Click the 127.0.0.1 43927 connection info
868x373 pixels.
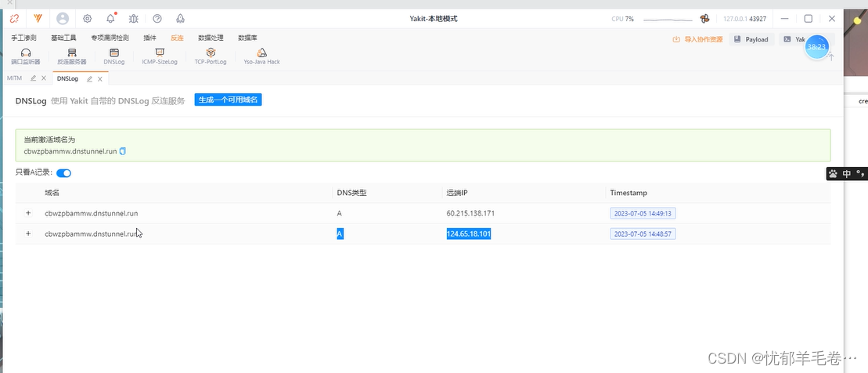744,19
